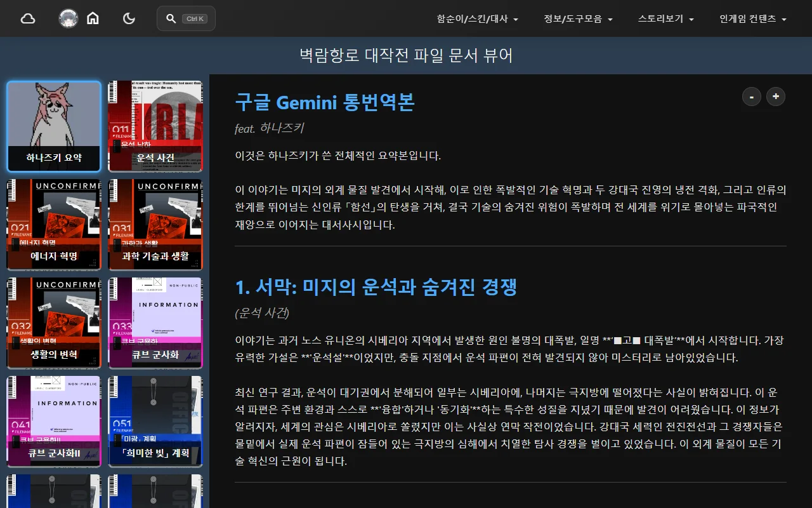
Task: Open the 에너지 혁명 file thumbnail
Action: pos(54,224)
